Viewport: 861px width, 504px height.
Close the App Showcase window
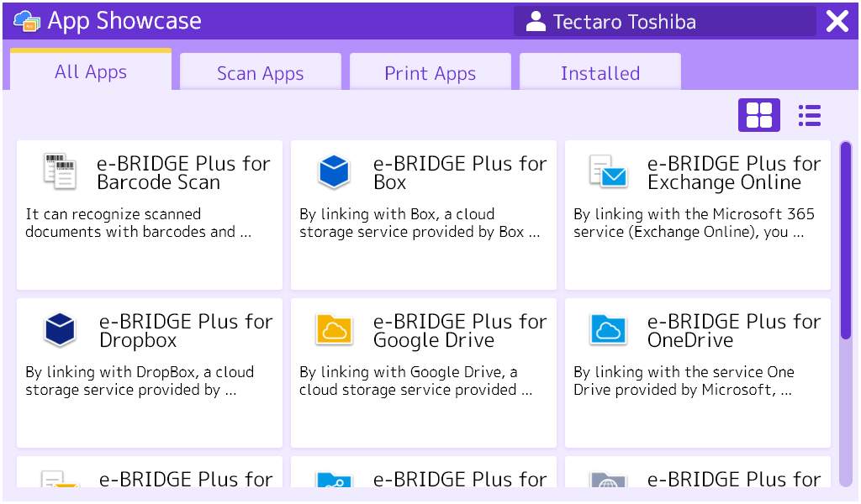(837, 22)
